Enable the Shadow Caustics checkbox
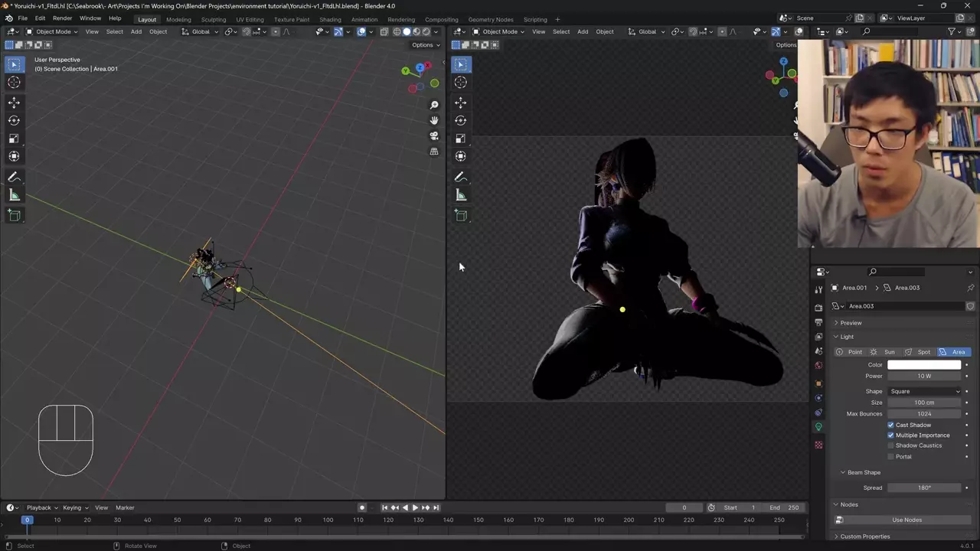The image size is (980, 551). click(x=890, y=445)
